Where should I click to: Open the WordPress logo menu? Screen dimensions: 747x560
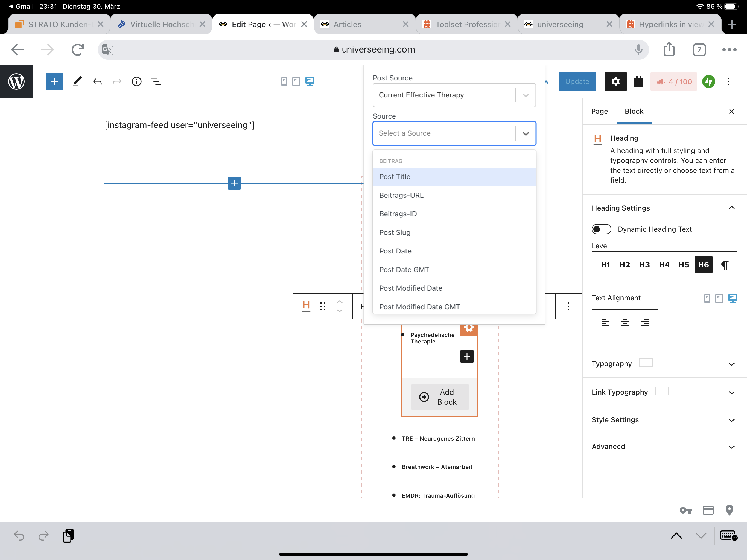point(16,81)
